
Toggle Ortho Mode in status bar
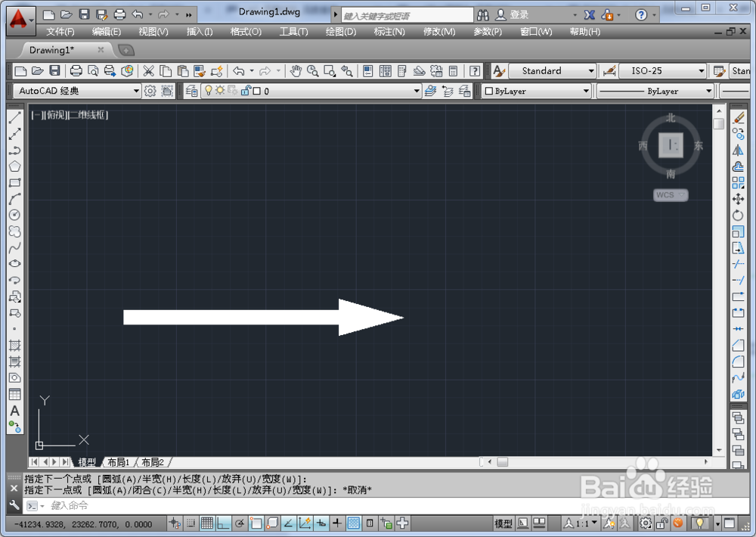223,523
